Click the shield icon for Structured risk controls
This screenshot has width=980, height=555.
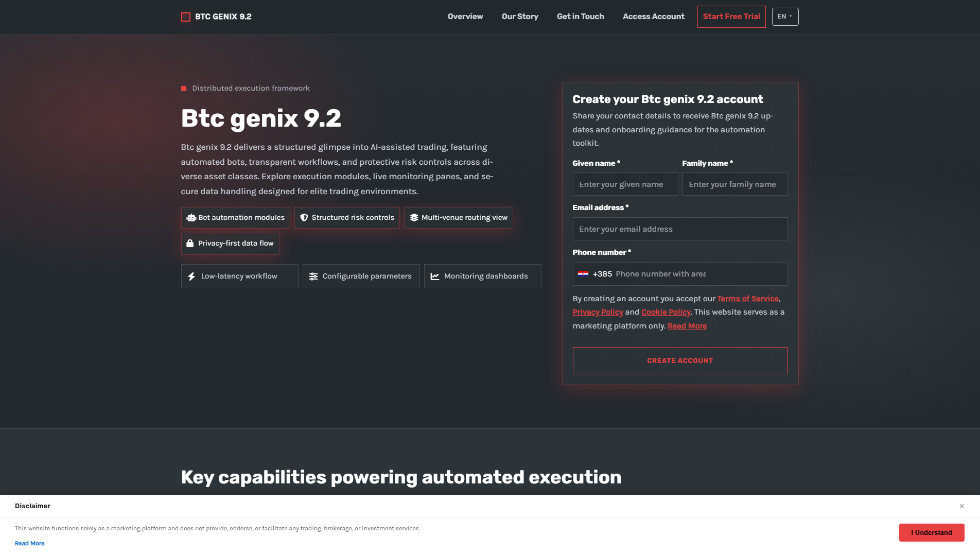tap(304, 218)
